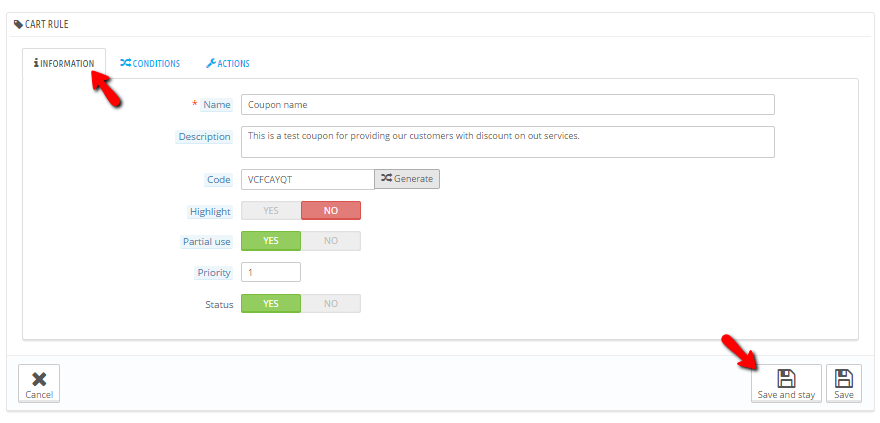This screenshot has height=423, width=880.
Task: Set Status to NO
Action: 331,304
